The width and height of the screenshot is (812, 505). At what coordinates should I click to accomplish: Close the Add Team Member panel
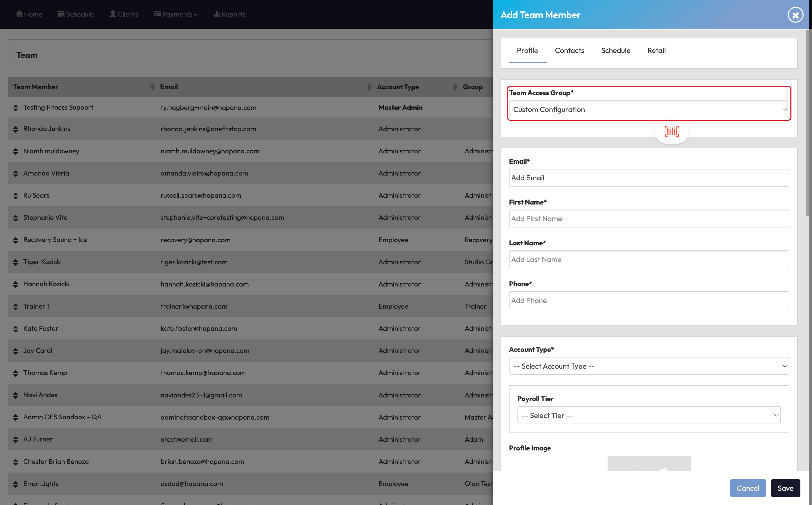coord(795,15)
